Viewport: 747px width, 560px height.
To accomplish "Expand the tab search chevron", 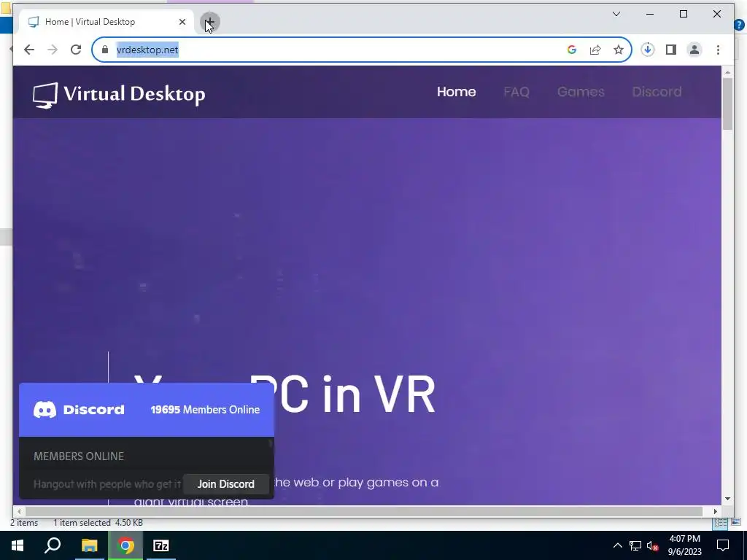I will pos(616,14).
